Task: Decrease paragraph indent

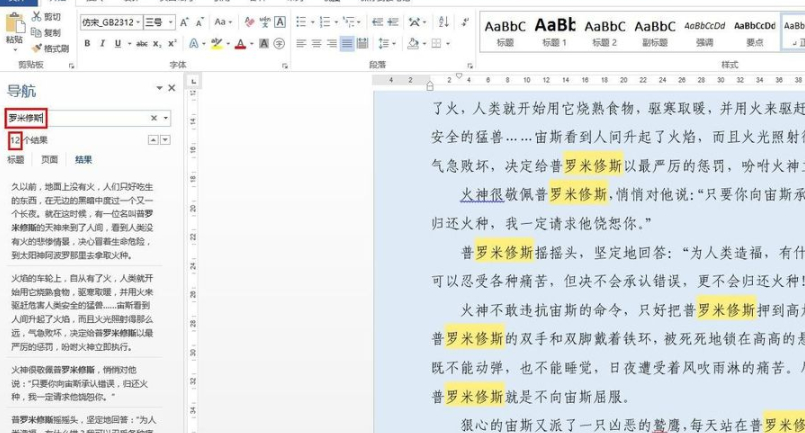Action: (x=377, y=22)
